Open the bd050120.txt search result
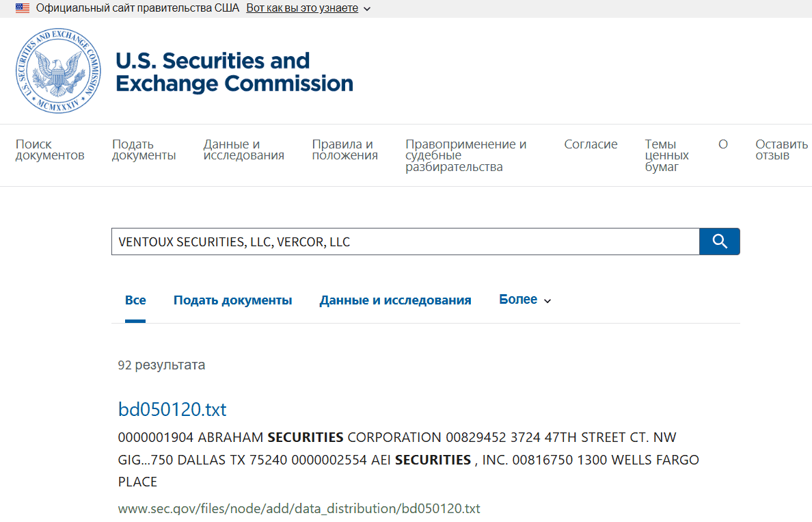 [174, 409]
